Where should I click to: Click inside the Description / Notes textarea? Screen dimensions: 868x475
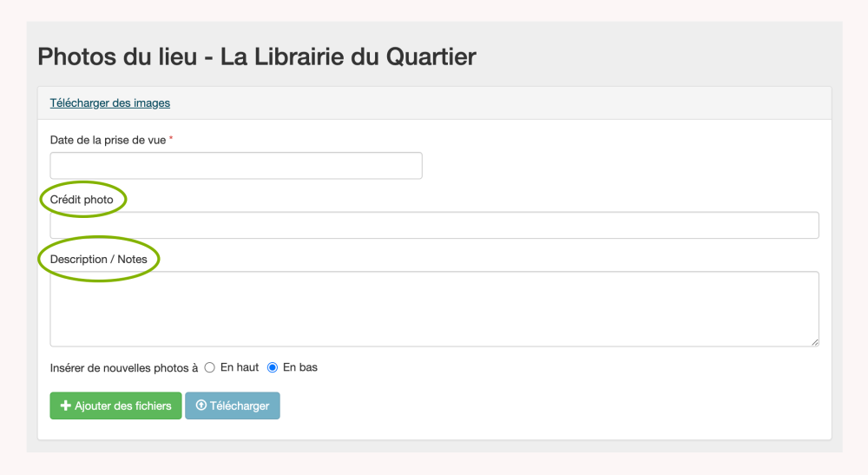pos(434,308)
